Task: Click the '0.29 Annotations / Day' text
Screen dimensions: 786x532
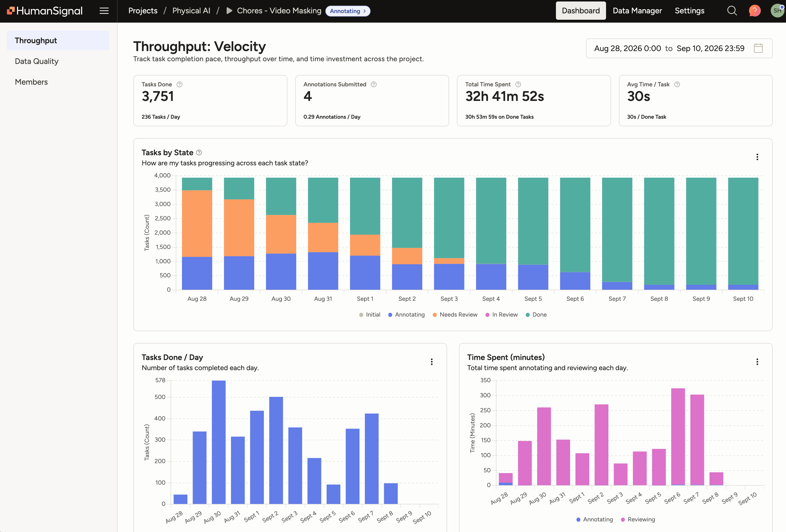Action: click(332, 117)
